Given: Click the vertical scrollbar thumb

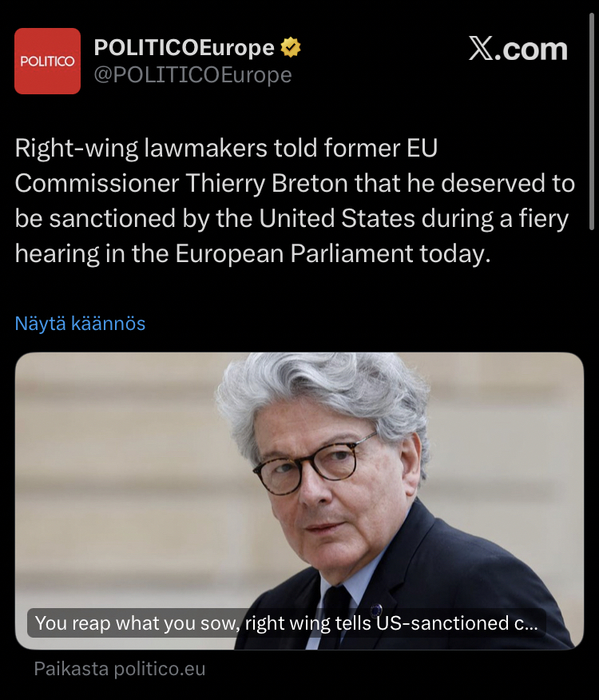Looking at the screenshot, I should (x=592, y=121).
